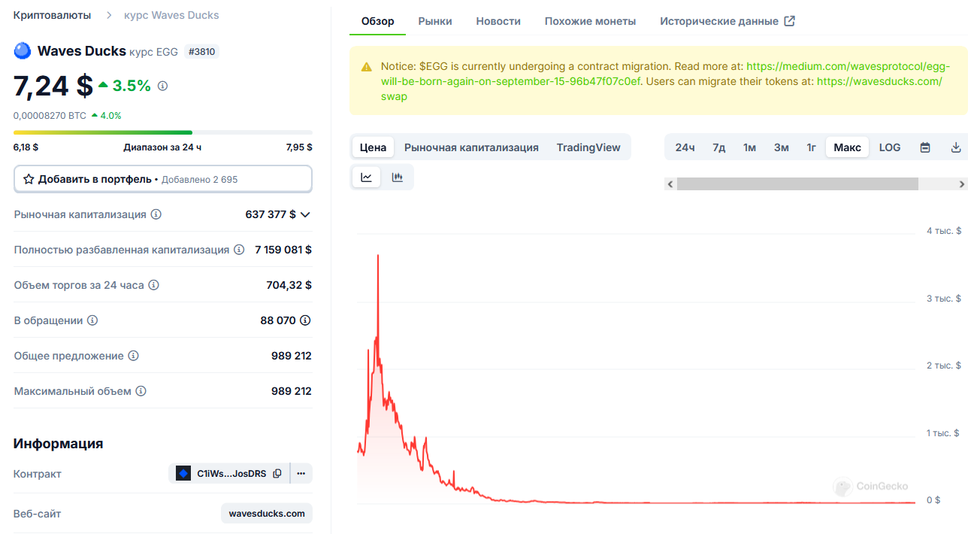Viewport: 980px width, 534px height.
Task: Open info icon for Полностью разбавленная капитализация
Action: click(239, 250)
